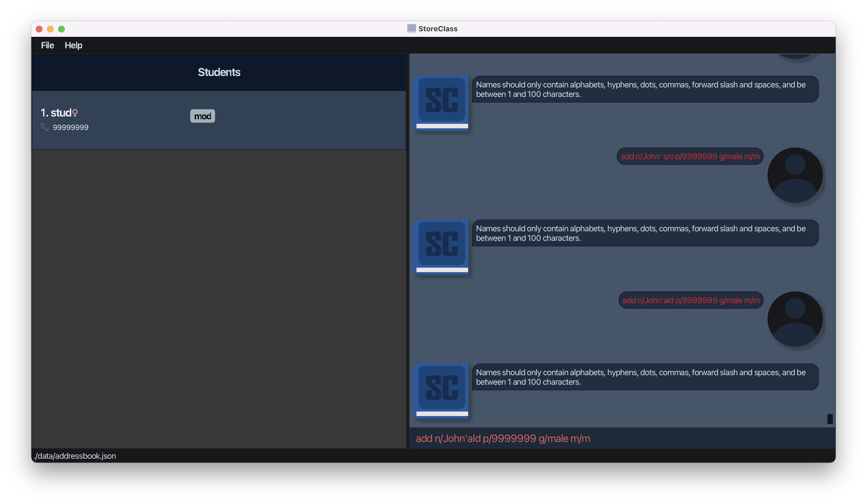867x504 pixels.
Task: Click the chat panel scrollbar thumb
Action: (830, 419)
